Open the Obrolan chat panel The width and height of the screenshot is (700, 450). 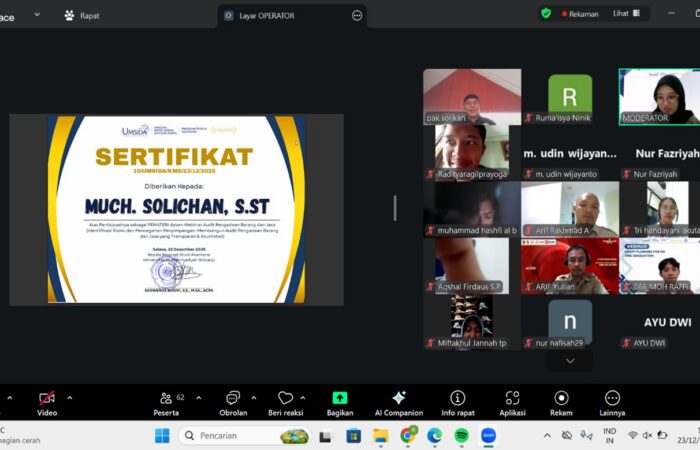click(x=233, y=398)
